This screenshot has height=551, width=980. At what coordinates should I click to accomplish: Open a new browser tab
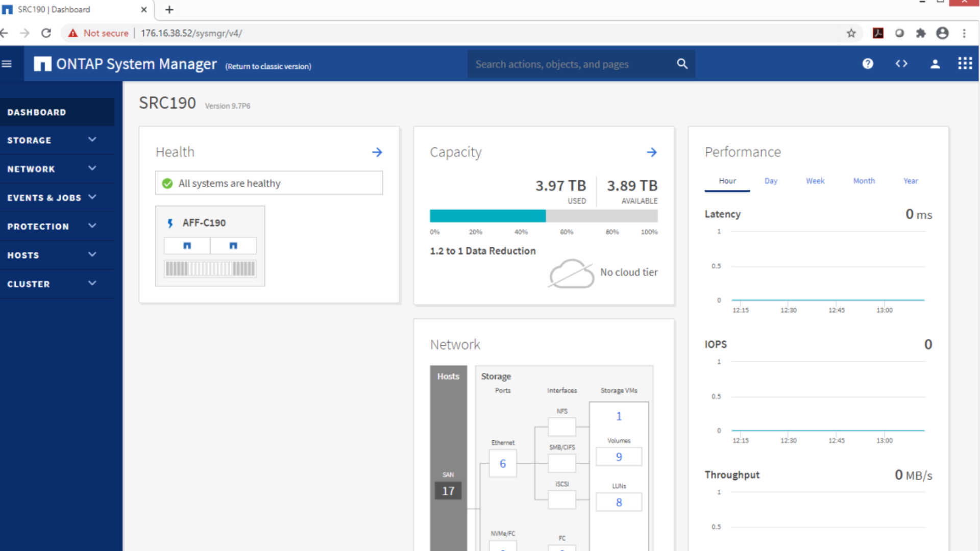[169, 9]
